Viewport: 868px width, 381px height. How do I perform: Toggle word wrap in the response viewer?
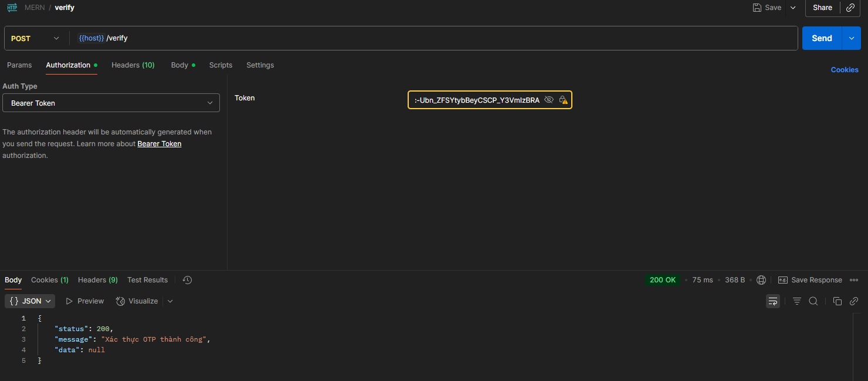(773, 301)
